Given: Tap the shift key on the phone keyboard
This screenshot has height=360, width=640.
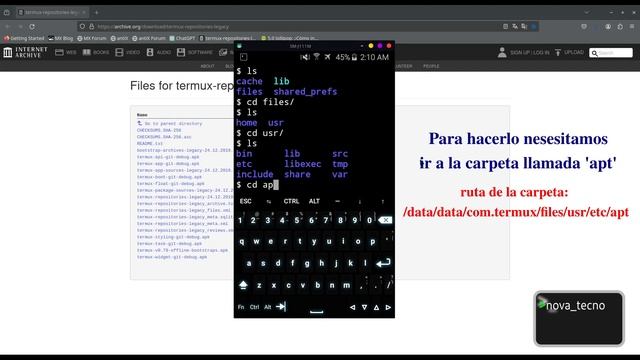Looking at the screenshot, I should point(243,285).
